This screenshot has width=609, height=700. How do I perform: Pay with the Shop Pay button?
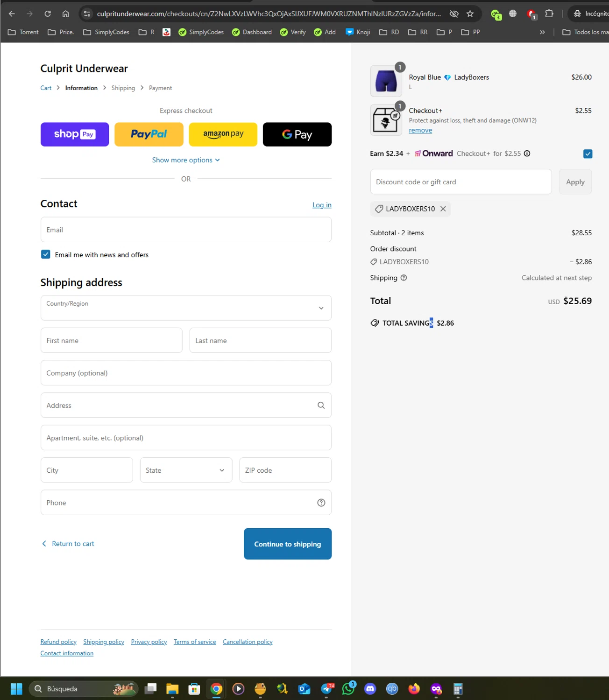75,134
